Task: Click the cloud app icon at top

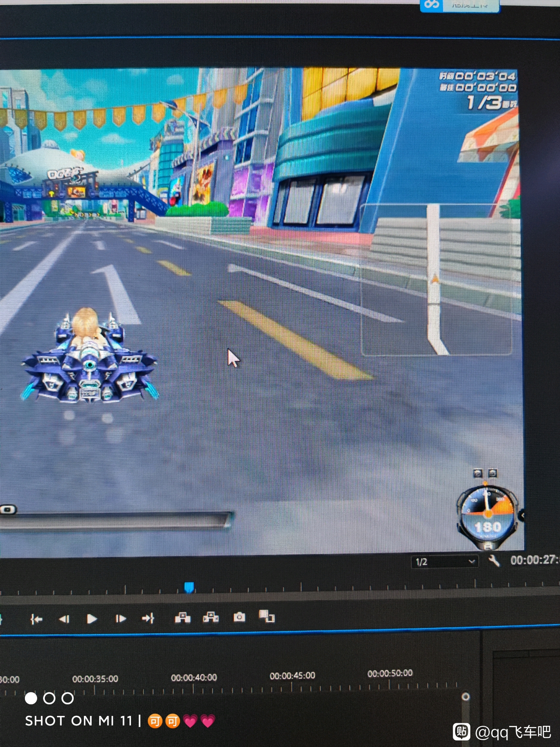Action: click(432, 5)
